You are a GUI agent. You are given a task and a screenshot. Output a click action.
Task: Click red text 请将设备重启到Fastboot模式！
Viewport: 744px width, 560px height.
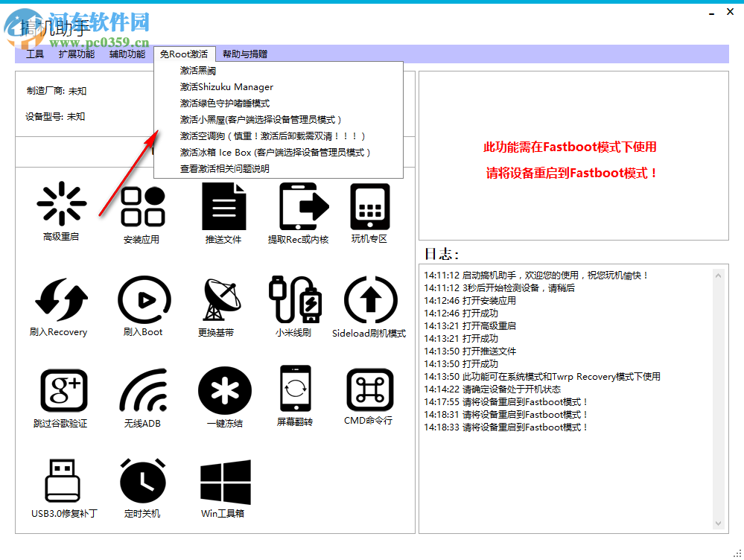click(572, 174)
